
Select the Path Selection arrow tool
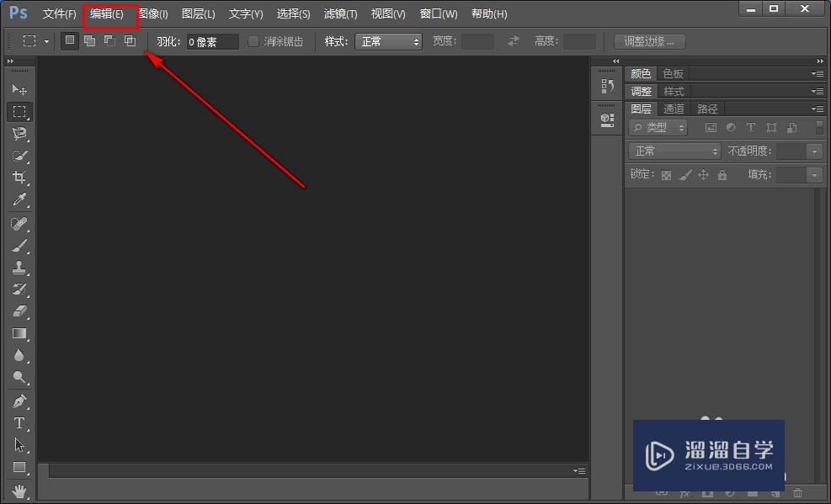pyautogui.click(x=19, y=445)
